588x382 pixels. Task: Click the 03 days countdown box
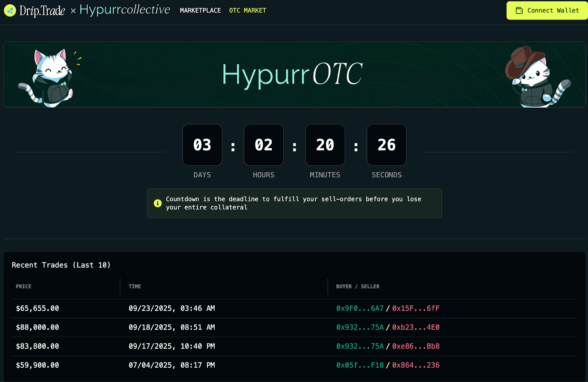coord(202,145)
